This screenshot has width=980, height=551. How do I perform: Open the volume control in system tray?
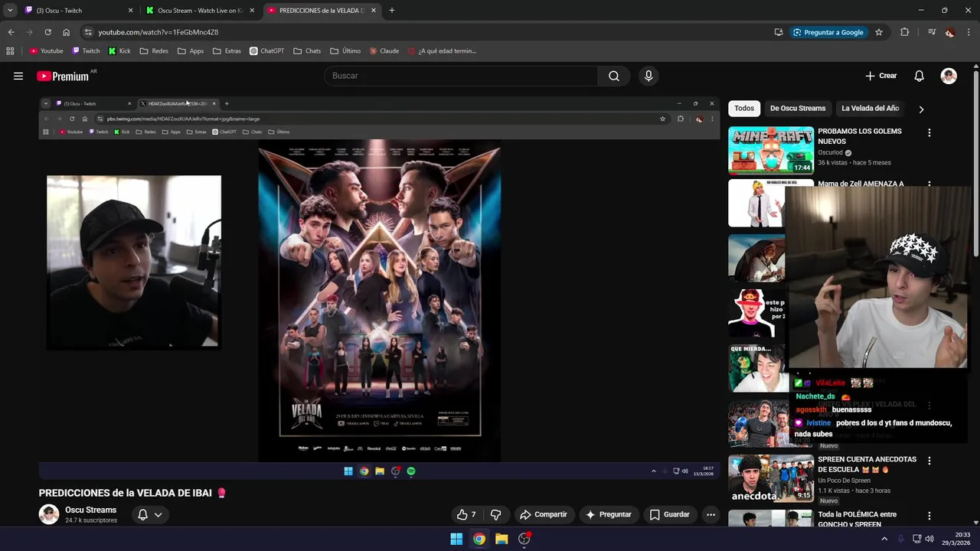pyautogui.click(x=929, y=539)
